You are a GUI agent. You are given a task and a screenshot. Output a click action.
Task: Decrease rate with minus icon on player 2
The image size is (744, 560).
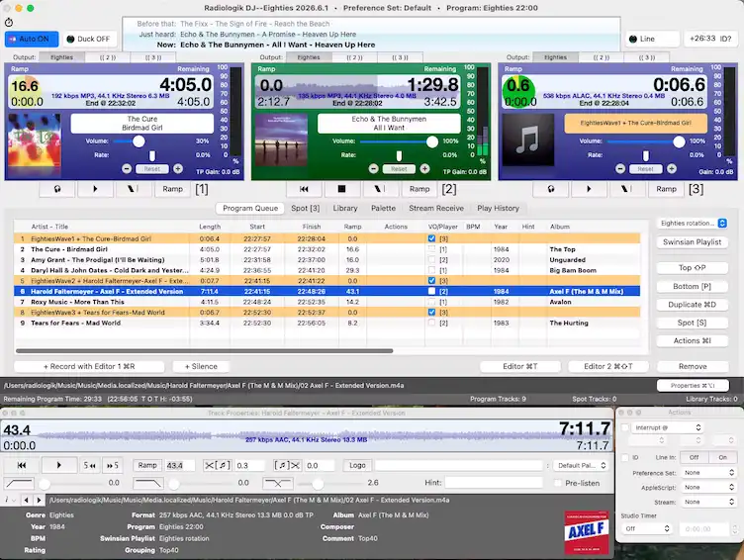tap(373, 168)
